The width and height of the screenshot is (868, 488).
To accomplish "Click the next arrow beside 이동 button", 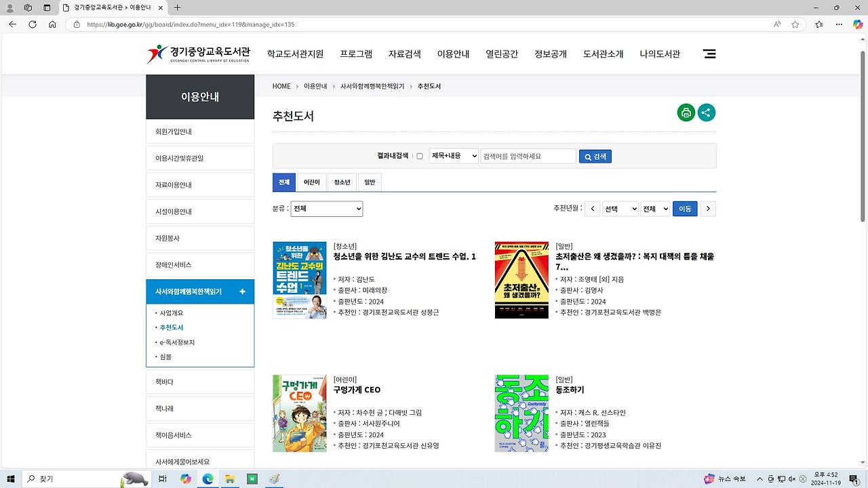I will pyautogui.click(x=707, y=209).
